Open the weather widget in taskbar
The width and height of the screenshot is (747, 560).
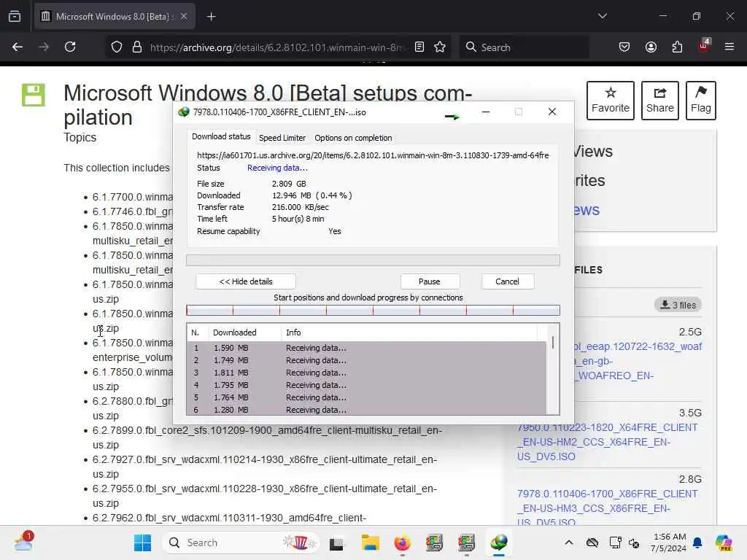(x=24, y=542)
